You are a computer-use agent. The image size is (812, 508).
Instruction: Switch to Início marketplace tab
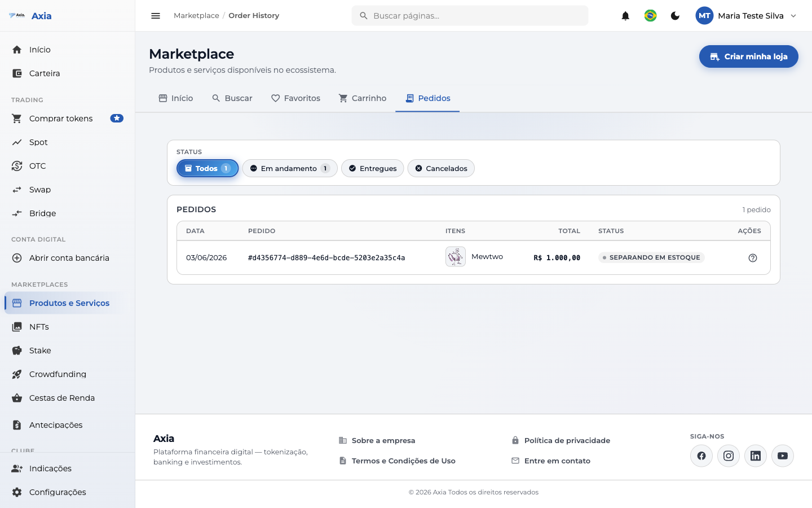click(x=176, y=98)
